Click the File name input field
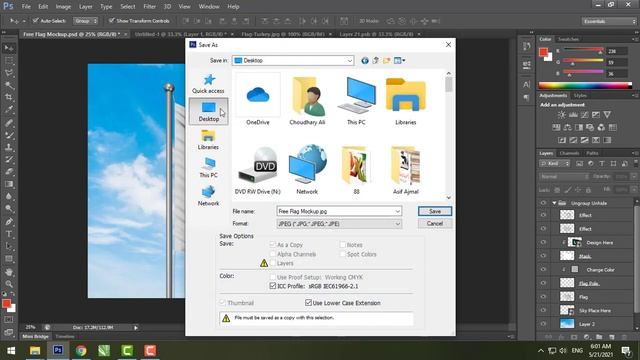 coord(336,211)
